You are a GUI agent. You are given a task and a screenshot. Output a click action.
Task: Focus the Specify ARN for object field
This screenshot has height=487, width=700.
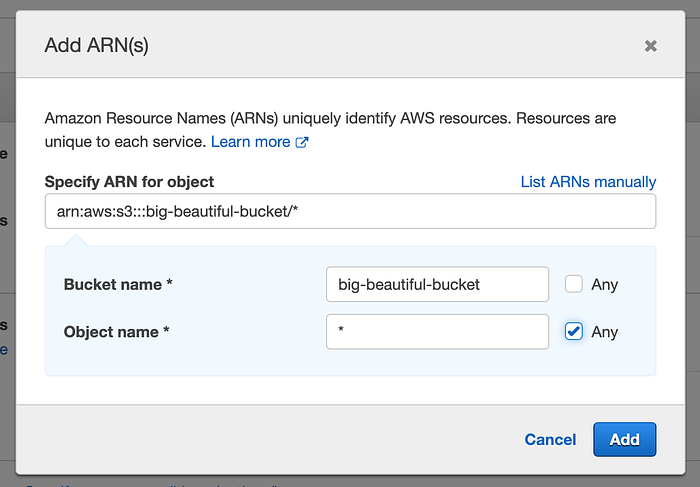(350, 211)
